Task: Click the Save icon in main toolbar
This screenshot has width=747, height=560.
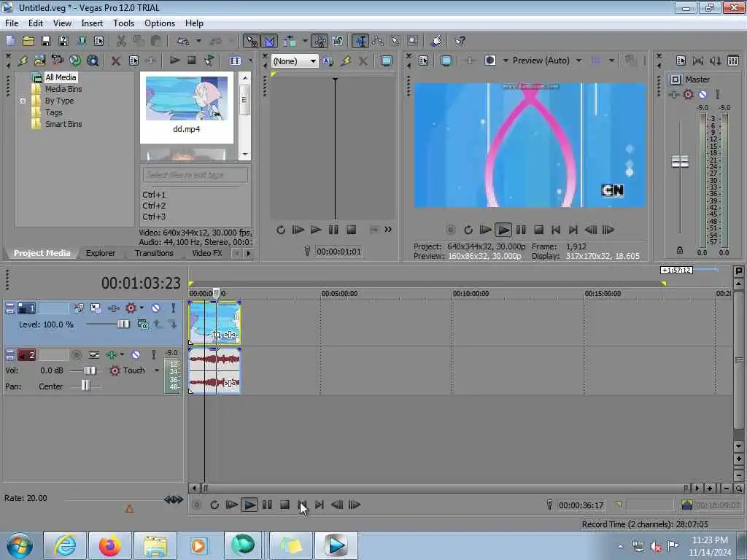Action: click(x=46, y=42)
